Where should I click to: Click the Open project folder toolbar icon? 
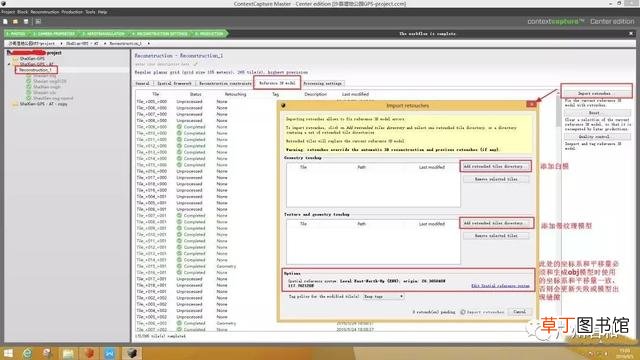click(16, 22)
